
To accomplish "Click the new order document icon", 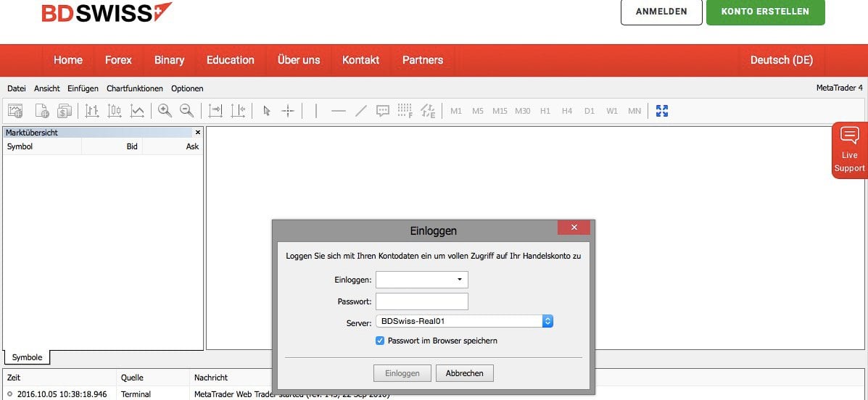I will click(x=42, y=111).
